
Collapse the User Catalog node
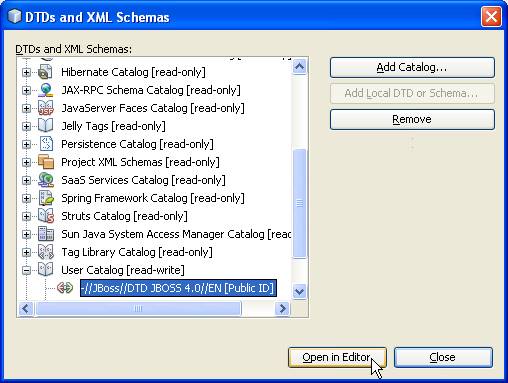click(x=26, y=270)
